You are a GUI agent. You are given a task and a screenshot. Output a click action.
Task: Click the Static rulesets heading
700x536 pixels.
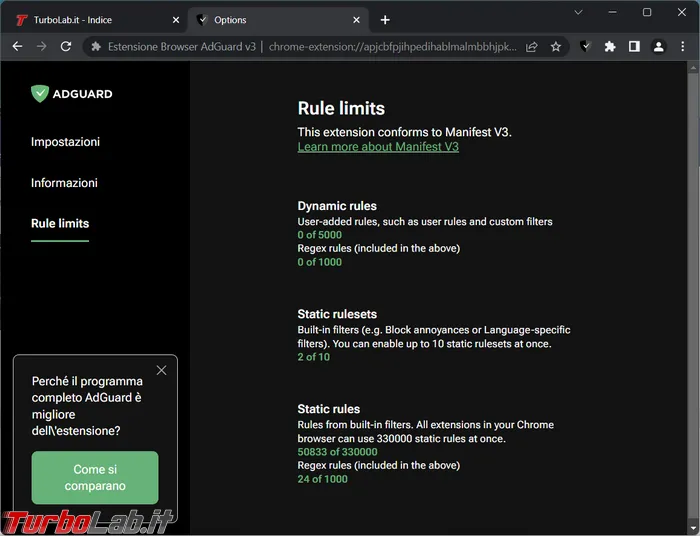(x=337, y=314)
